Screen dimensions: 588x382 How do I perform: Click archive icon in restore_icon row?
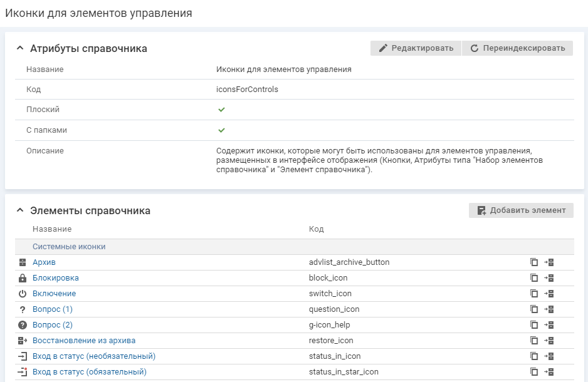tap(549, 341)
